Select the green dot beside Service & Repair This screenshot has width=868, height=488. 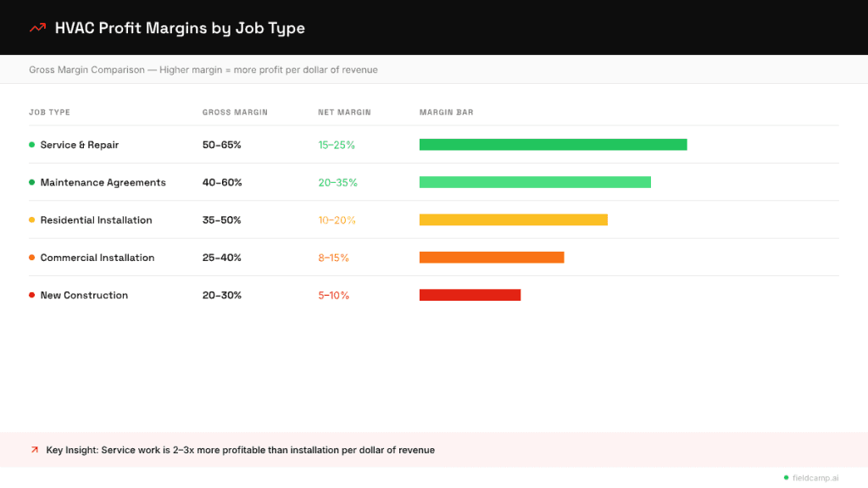pos(31,144)
